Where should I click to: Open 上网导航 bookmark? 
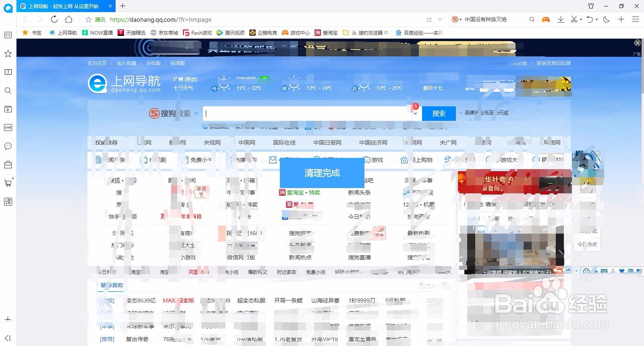click(x=63, y=33)
